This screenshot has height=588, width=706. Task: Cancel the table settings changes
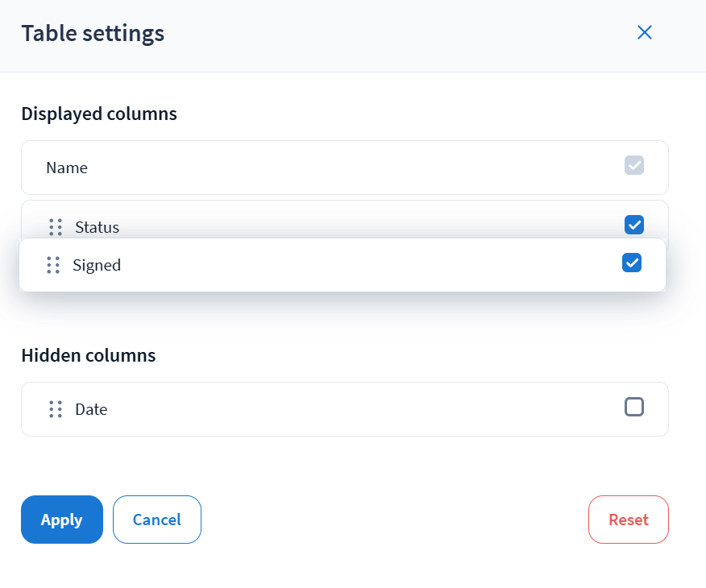click(x=157, y=520)
